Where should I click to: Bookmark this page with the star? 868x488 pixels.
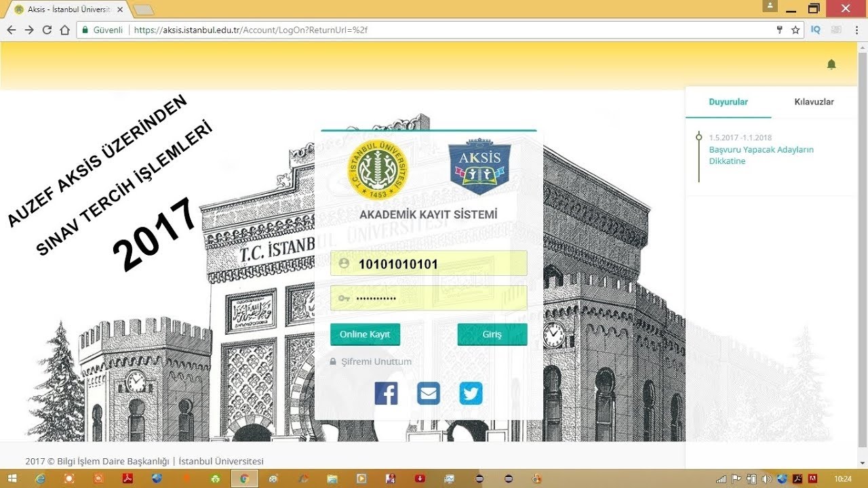[795, 30]
